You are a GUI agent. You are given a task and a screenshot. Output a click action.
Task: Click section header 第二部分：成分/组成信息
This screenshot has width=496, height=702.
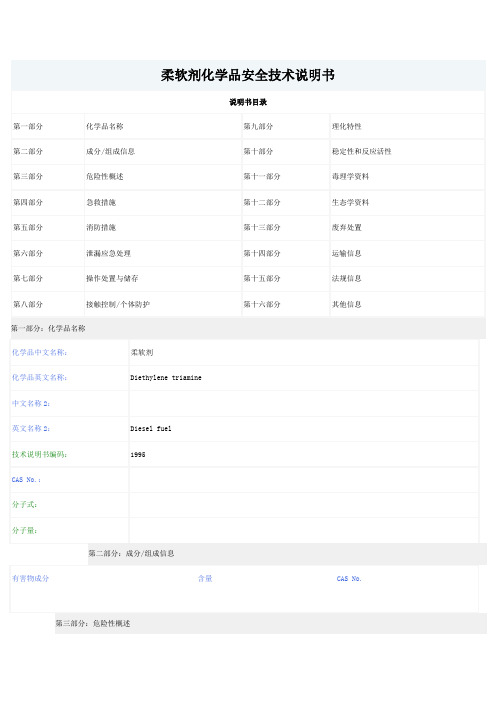(131, 554)
